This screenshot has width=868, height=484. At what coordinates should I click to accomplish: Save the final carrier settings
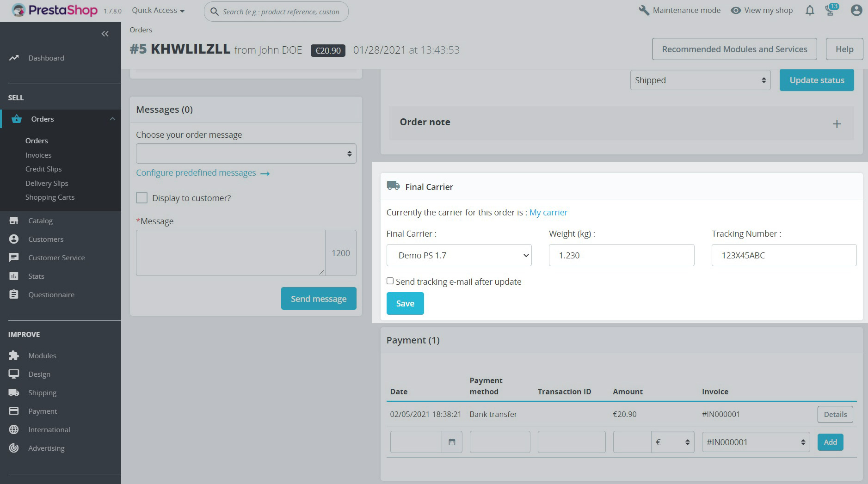click(405, 304)
